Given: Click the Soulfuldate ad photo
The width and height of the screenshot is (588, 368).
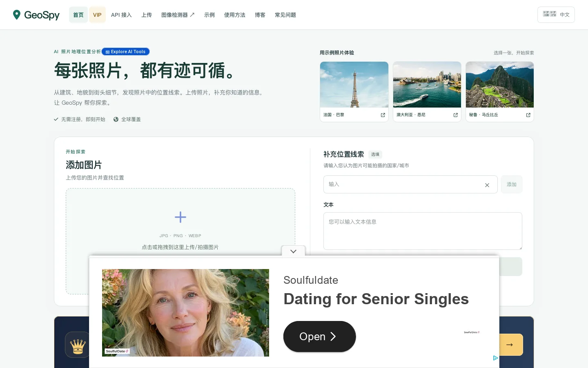Looking at the screenshot, I should tap(185, 313).
